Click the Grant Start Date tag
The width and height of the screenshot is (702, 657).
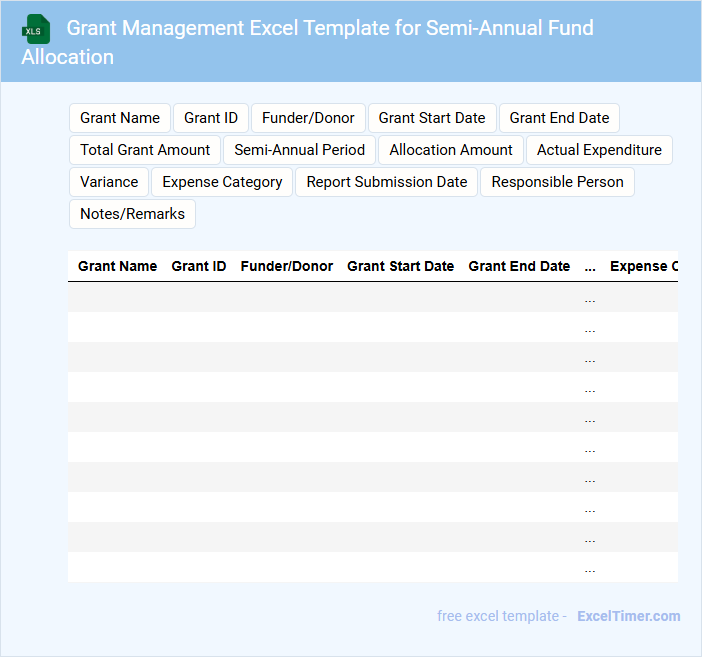(432, 118)
